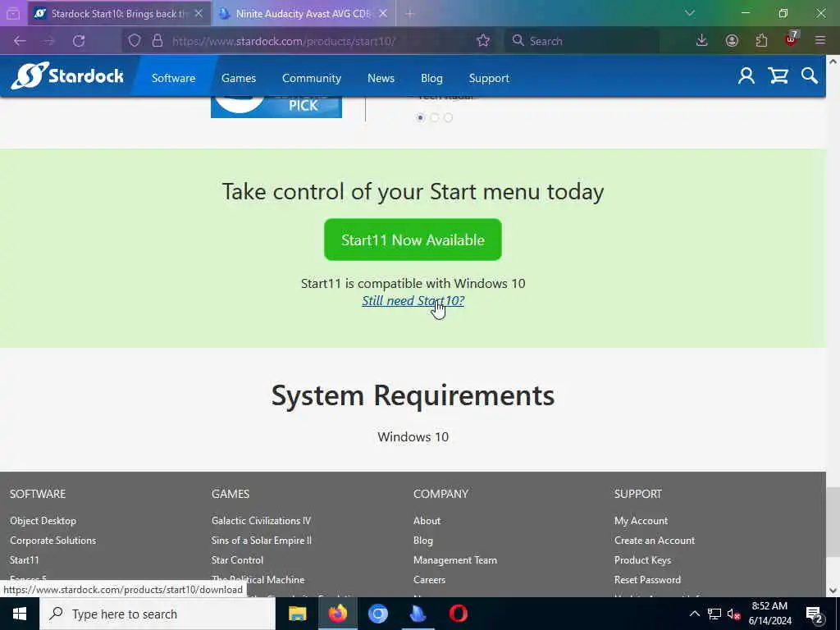Open the user account icon in Stardock header
The image size is (840, 630).
pos(746,76)
